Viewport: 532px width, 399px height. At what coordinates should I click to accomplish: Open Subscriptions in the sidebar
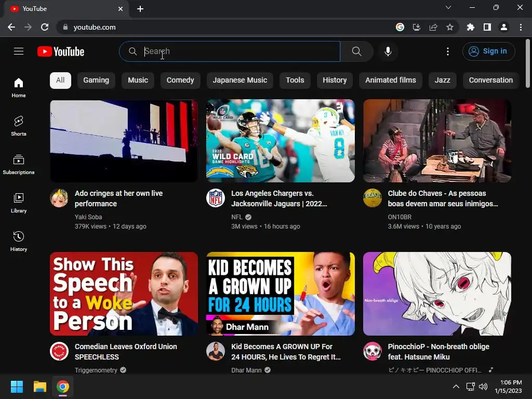coord(19,164)
